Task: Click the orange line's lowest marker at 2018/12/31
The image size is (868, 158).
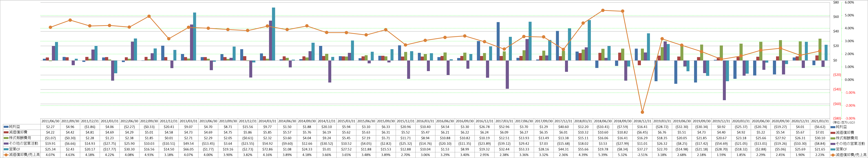Action: (642, 112)
